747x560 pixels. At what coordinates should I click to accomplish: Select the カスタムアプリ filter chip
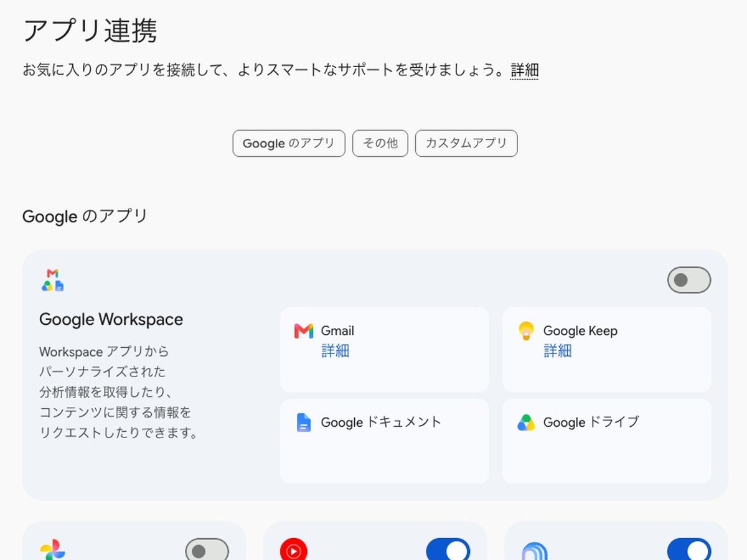click(x=466, y=143)
